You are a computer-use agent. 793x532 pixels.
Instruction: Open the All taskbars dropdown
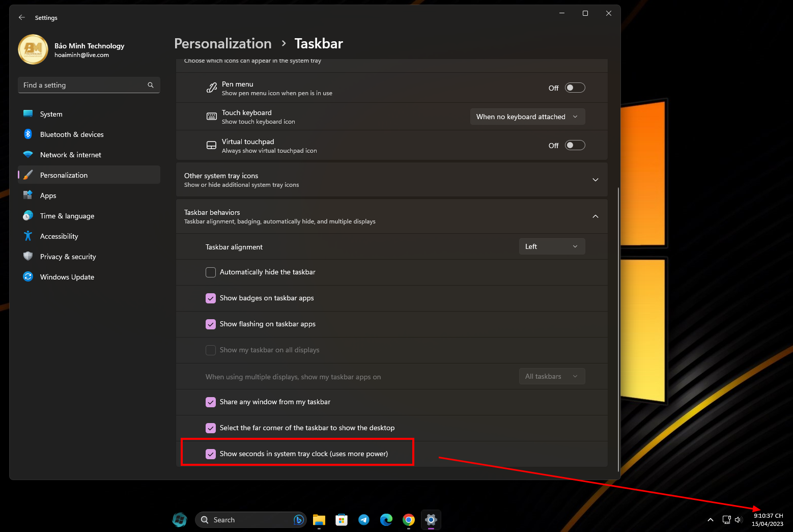(552, 376)
